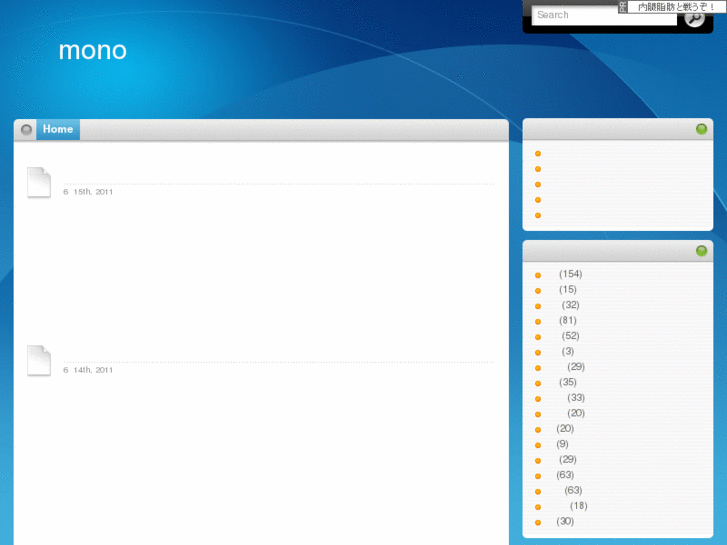
Task: Open the category with count (52)
Action: [x=570, y=336]
